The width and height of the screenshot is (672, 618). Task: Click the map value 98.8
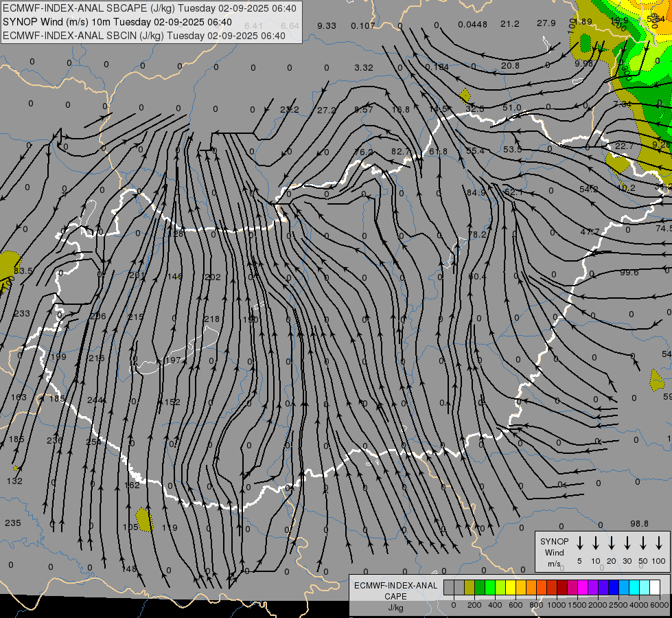[x=640, y=524]
